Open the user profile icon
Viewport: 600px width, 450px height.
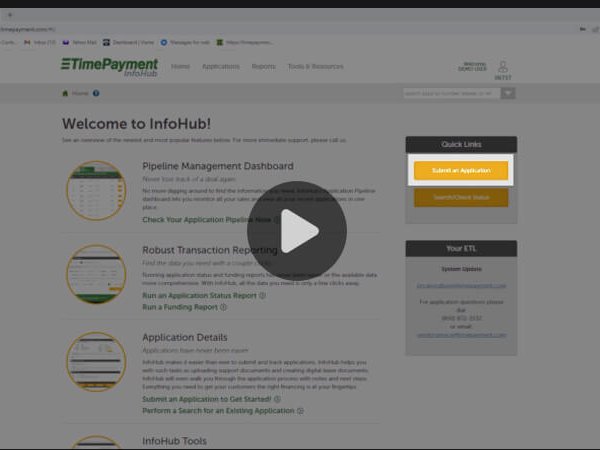(x=503, y=67)
